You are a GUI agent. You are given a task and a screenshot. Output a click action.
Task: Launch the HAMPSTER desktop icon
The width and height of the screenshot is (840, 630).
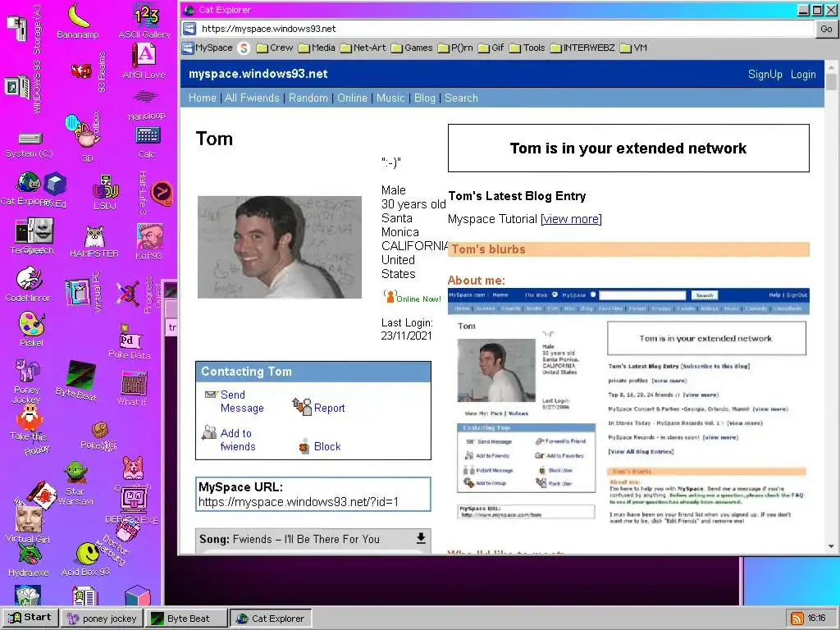point(94,241)
